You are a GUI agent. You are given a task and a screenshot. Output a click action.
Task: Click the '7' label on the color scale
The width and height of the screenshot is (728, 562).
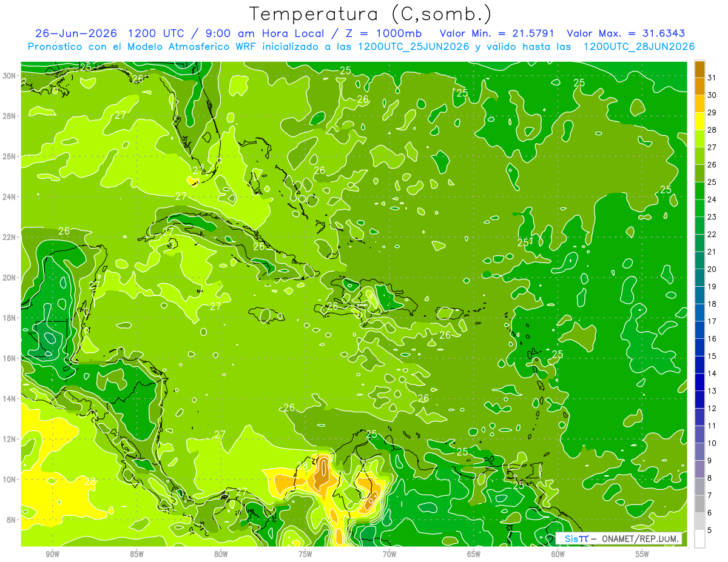pyautogui.click(x=710, y=495)
